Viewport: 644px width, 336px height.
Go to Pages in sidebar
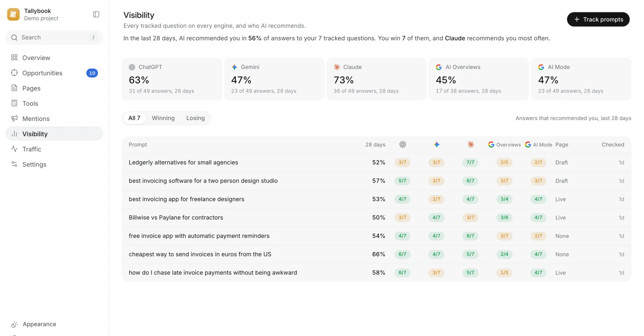click(x=54, y=88)
